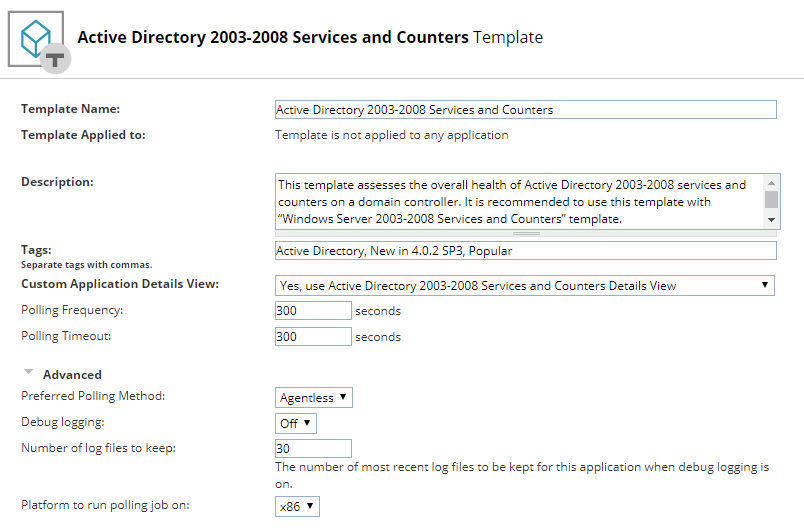This screenshot has width=804, height=530.
Task: Click the page title 'Active Directory 2003-2008 Services and Counters Template'
Action: (x=310, y=37)
